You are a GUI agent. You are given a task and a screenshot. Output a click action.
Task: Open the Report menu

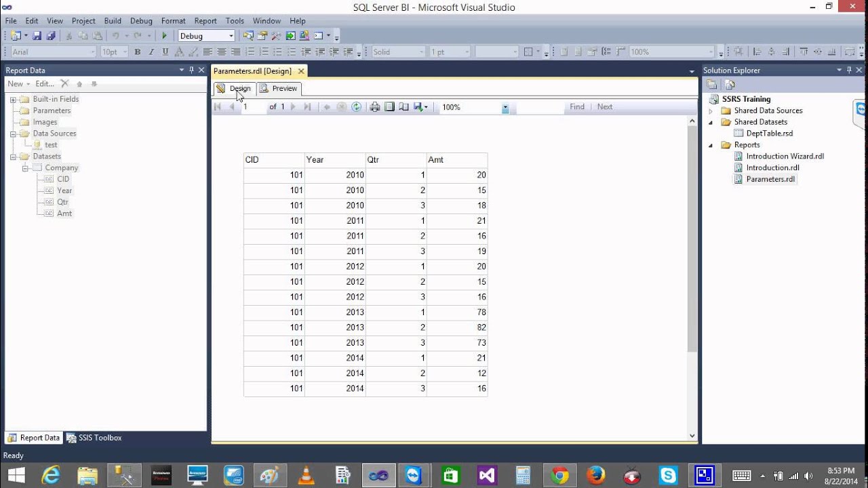pos(205,21)
